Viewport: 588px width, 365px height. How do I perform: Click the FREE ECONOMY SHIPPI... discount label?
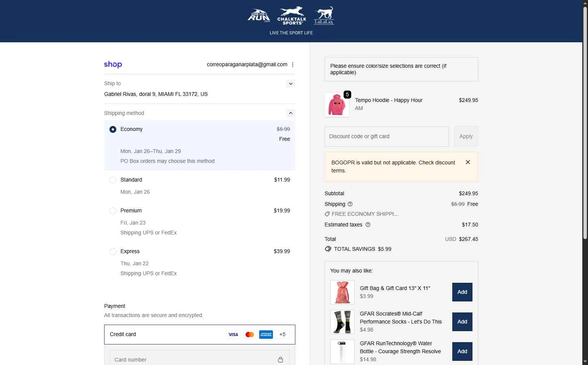(365, 214)
